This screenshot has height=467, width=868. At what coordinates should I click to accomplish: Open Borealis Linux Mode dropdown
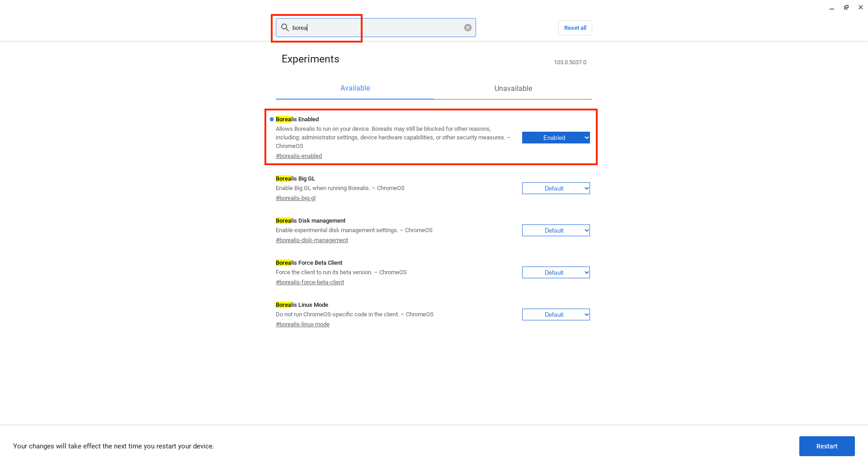(556, 315)
